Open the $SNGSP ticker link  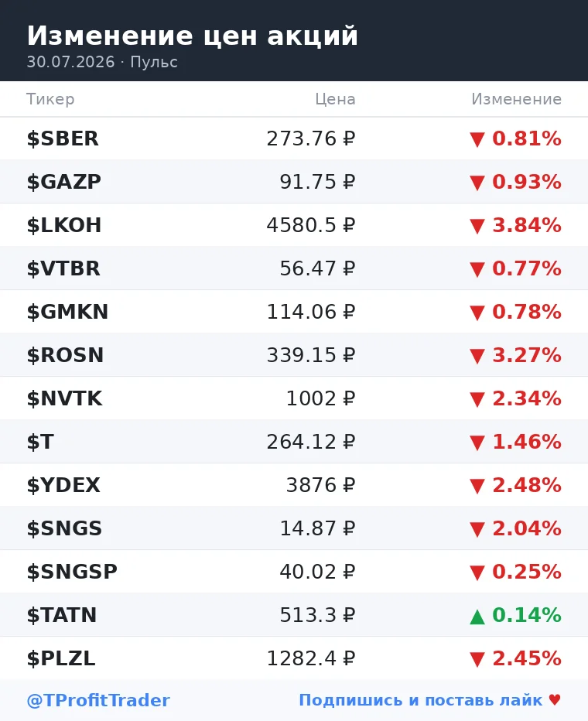tap(72, 572)
